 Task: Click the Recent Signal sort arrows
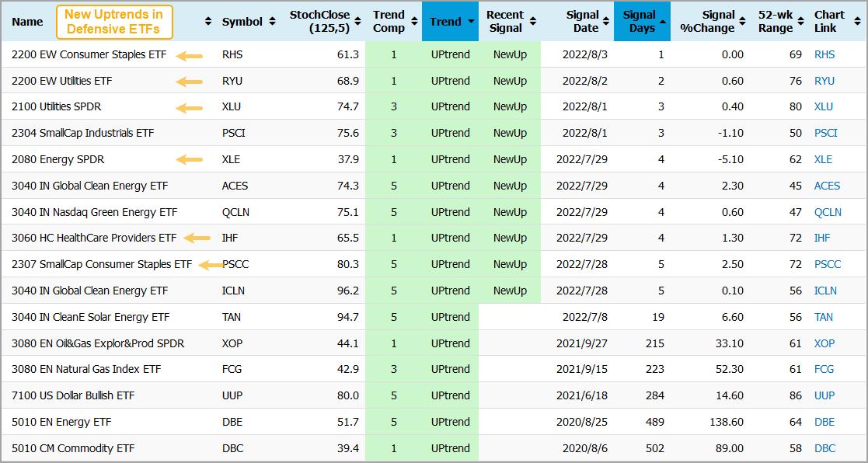(533, 22)
